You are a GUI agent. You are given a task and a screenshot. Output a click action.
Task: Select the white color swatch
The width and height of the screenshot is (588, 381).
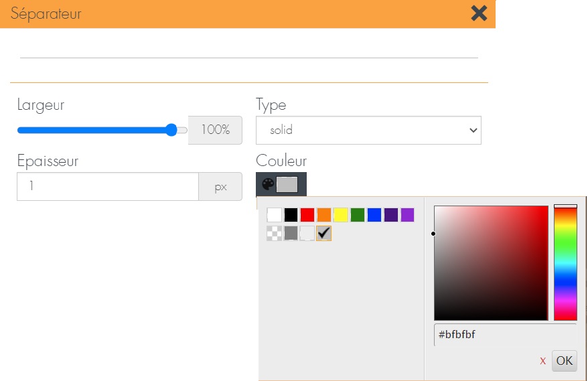click(274, 215)
